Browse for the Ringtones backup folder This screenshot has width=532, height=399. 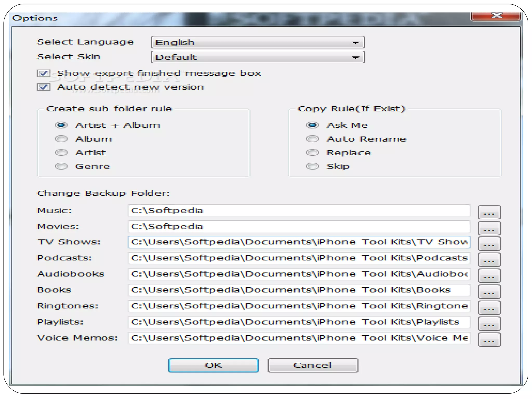(489, 308)
